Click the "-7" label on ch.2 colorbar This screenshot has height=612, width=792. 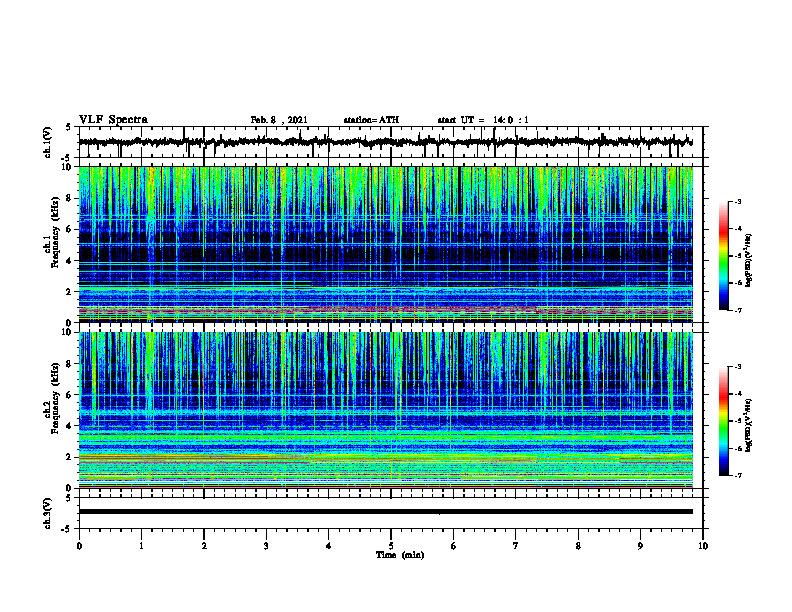pos(737,475)
